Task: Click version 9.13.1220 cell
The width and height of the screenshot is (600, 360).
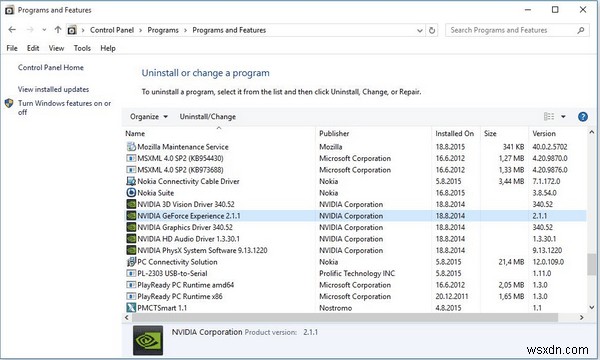Action: pos(547,251)
